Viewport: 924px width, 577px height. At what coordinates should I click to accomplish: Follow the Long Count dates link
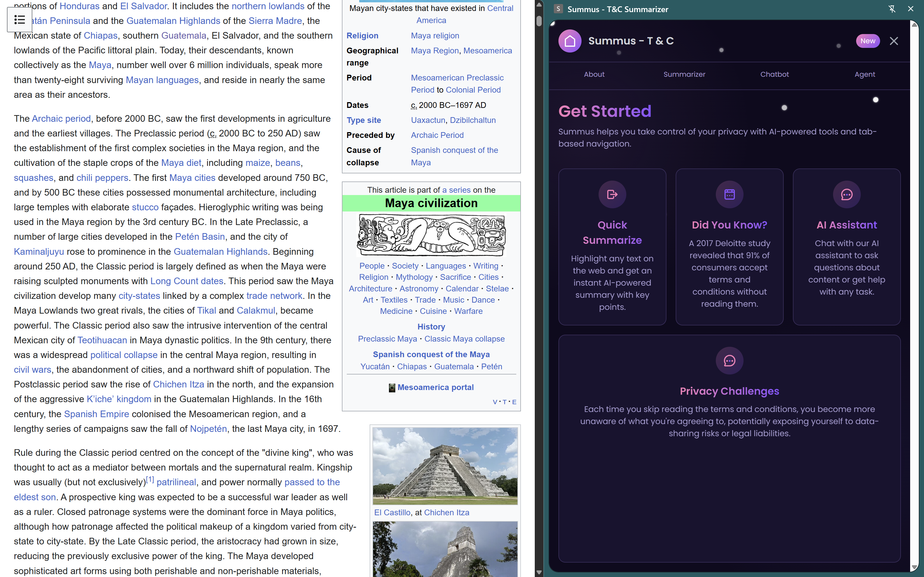(x=187, y=281)
